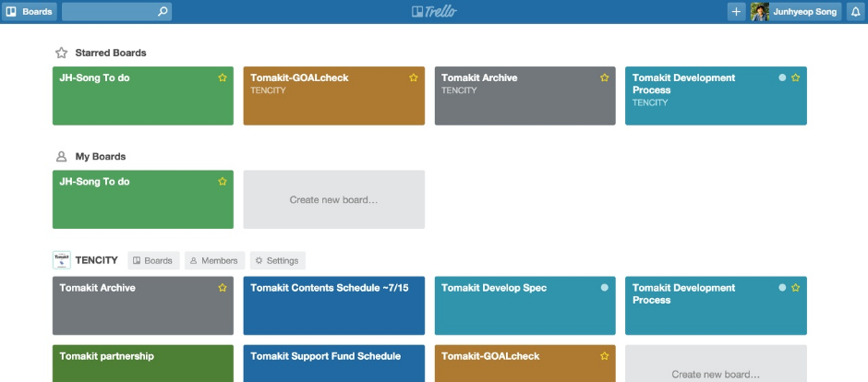Click Create new board under My Boards

pos(333,199)
